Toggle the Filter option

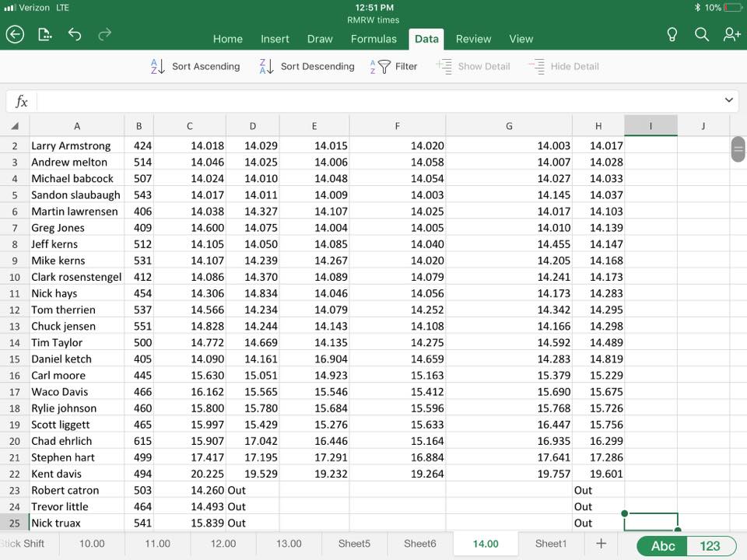[x=395, y=67]
